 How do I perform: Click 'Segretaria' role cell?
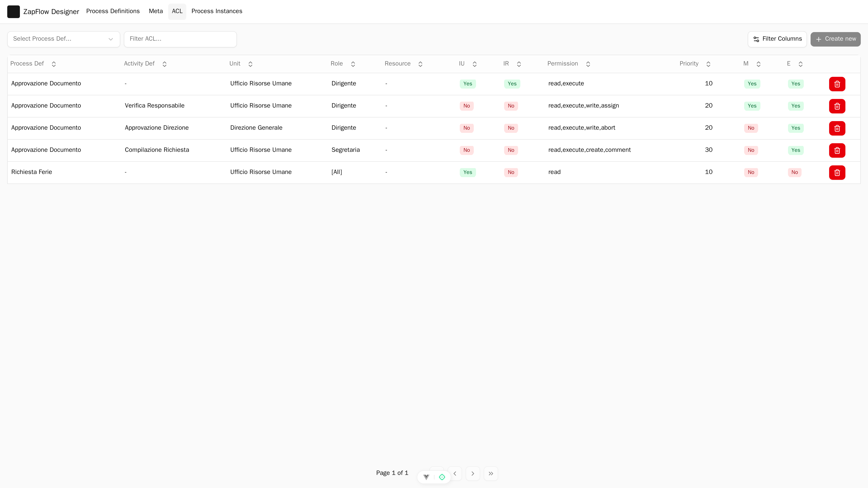346,150
